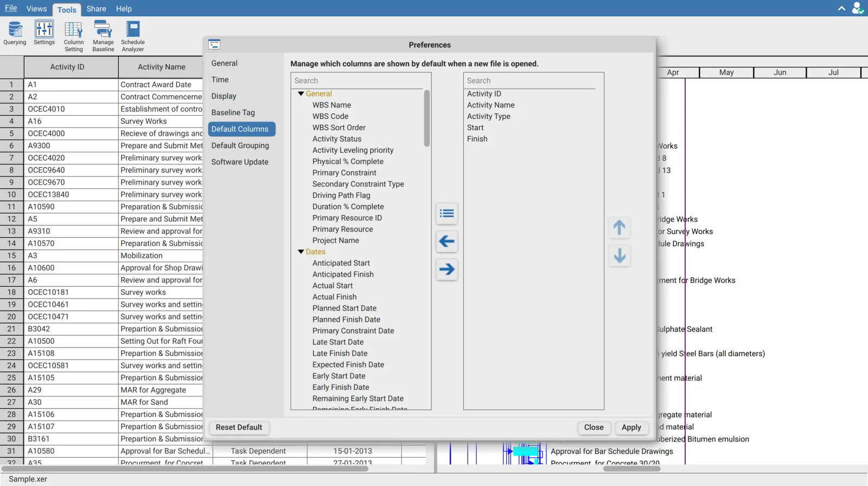Open the Help tab

(x=124, y=9)
